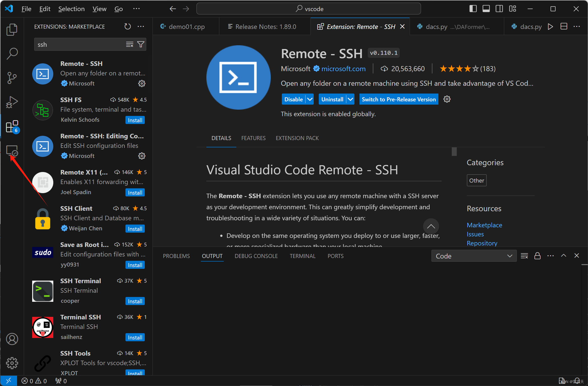This screenshot has width=588, height=386.
Task: Customize the editor layout
Action: click(x=513, y=9)
